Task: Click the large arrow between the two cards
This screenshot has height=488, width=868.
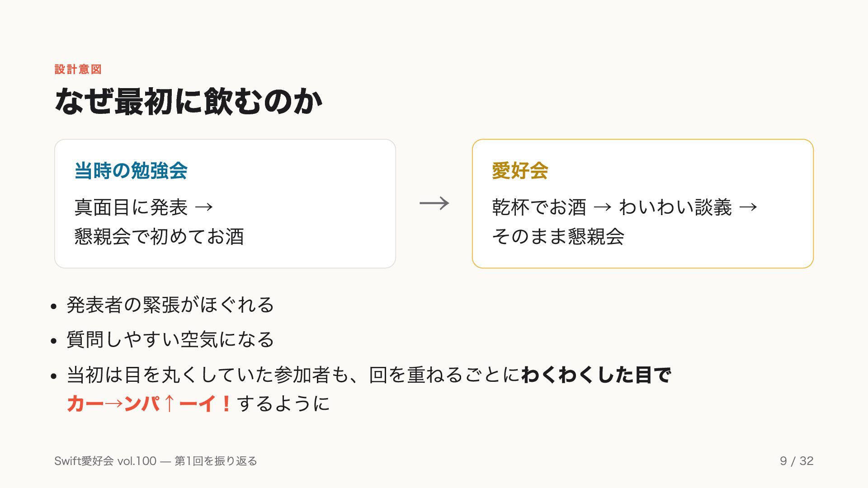Action: click(434, 203)
